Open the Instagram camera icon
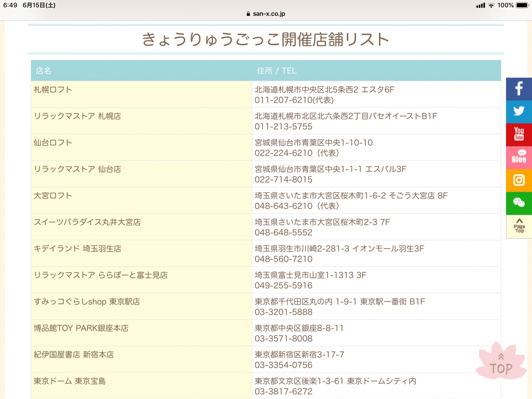The width and height of the screenshot is (532, 399). 519,181
